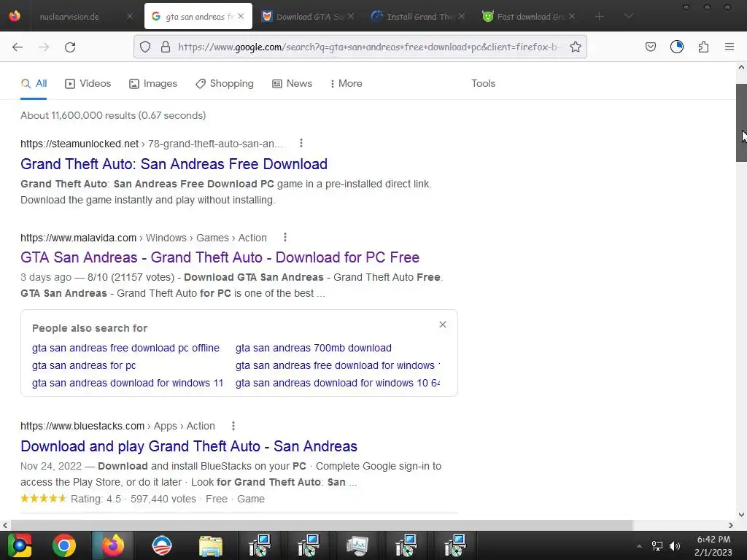Select the News search filter

coord(292,83)
